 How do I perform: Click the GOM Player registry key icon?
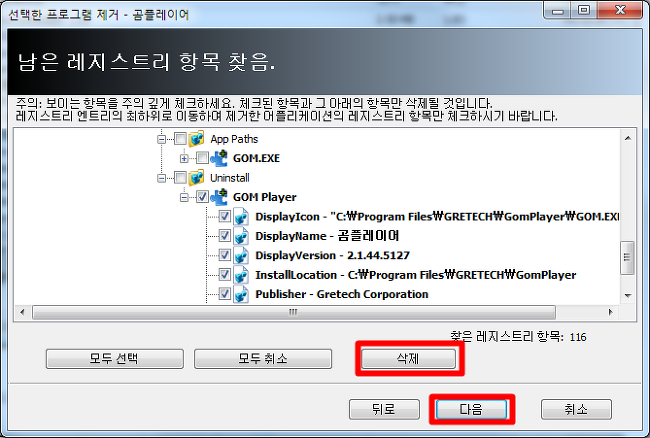tap(219, 197)
